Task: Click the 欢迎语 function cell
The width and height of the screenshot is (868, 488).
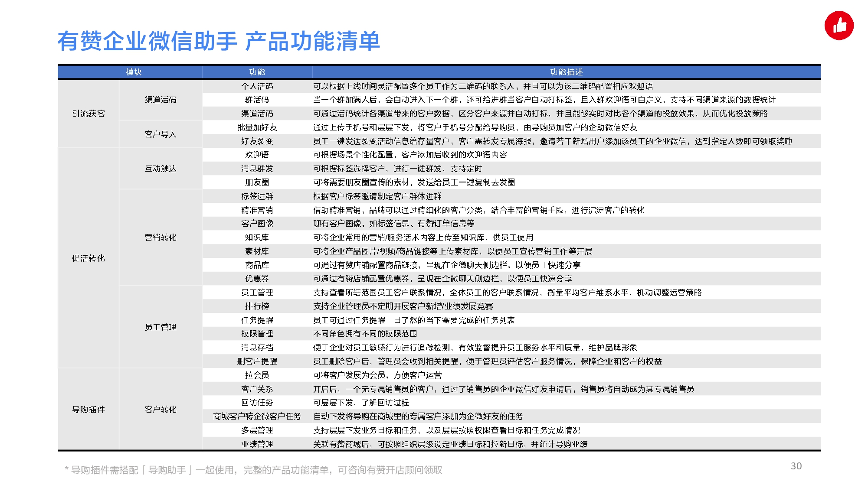Action: tap(257, 155)
